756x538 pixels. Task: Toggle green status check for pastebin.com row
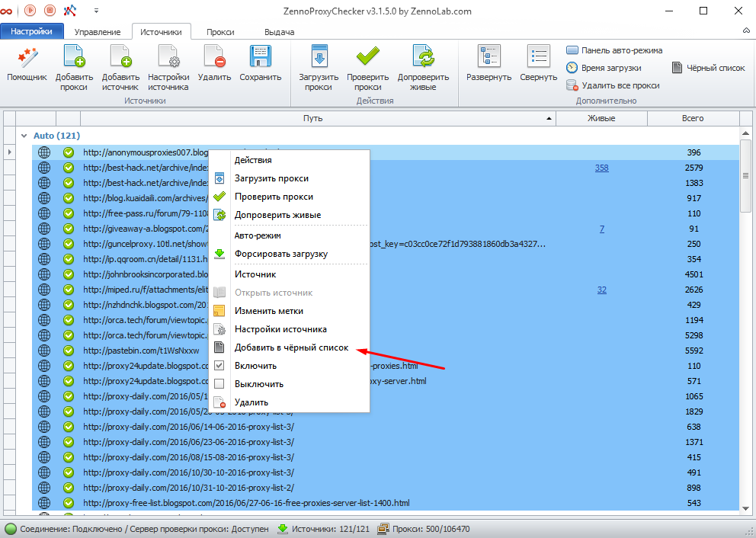(69, 351)
